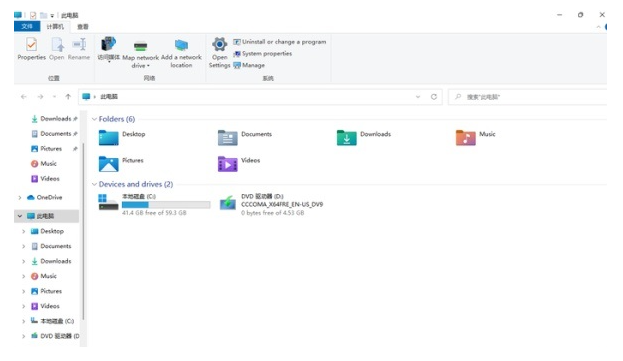Go forward with the forward arrow
The height and width of the screenshot is (361, 623).
point(40,97)
